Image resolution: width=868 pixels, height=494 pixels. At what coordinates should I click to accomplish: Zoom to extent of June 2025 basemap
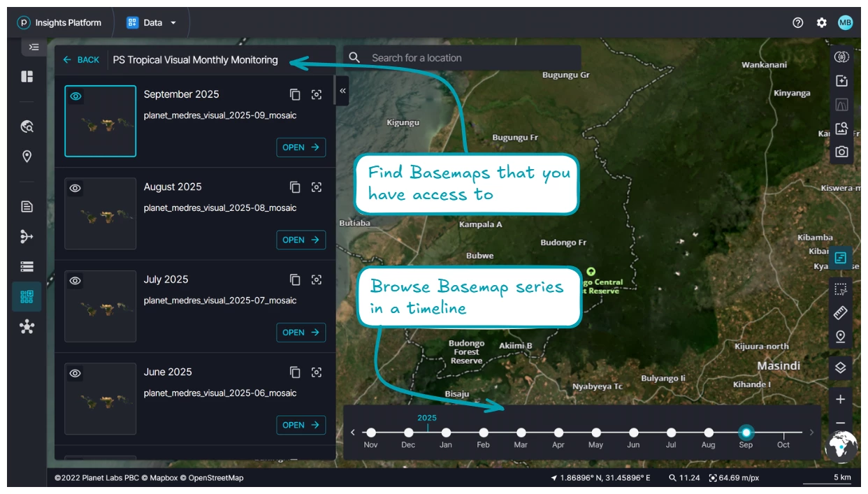pos(317,372)
